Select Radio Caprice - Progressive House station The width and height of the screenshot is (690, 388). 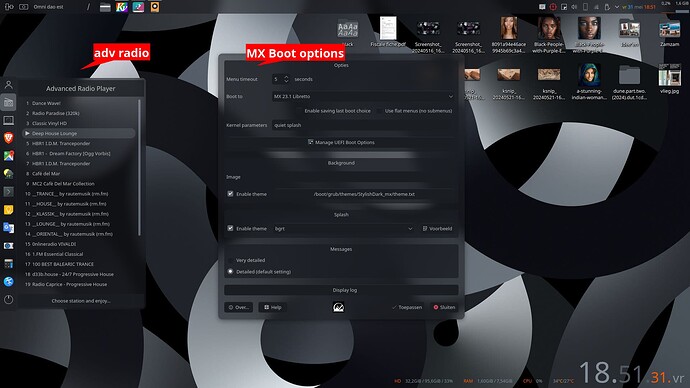[x=79, y=285]
